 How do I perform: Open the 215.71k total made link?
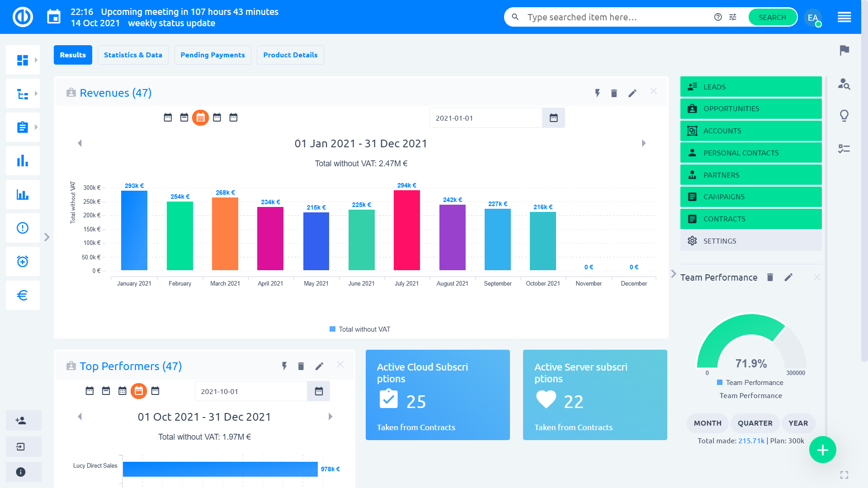(x=751, y=440)
